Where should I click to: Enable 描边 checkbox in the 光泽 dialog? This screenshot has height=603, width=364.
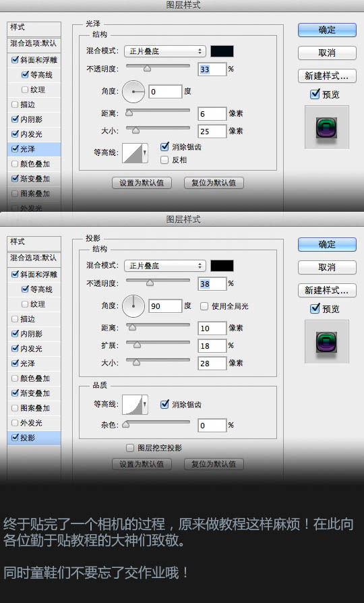tap(15, 105)
